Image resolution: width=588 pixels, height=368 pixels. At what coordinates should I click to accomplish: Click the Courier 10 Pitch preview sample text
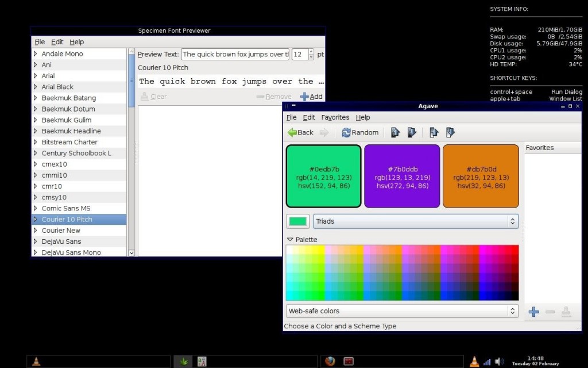(x=231, y=82)
